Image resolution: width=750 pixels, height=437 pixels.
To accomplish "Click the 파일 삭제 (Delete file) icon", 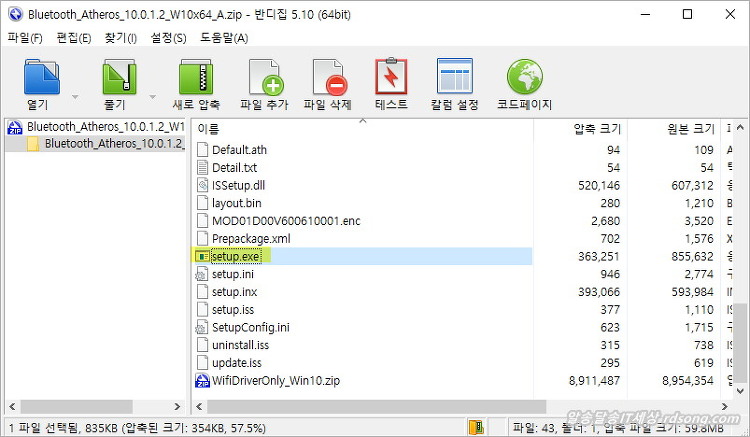I will pos(329,78).
